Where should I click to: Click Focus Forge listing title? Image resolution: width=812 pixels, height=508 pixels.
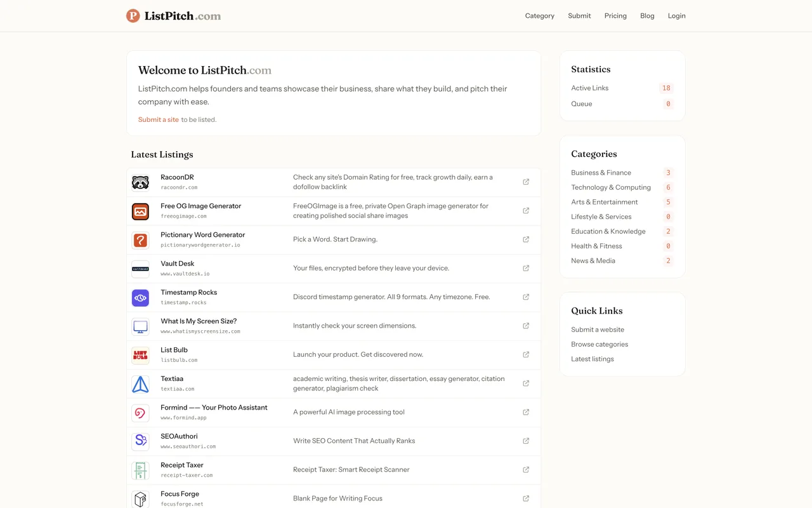click(180, 494)
